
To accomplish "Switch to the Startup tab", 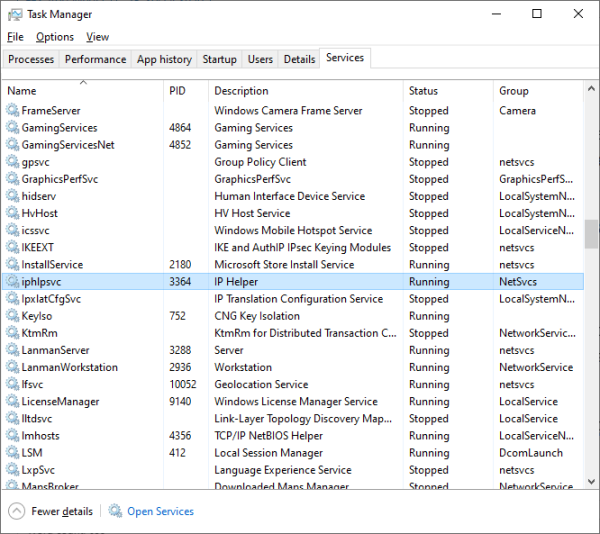I will point(219,59).
